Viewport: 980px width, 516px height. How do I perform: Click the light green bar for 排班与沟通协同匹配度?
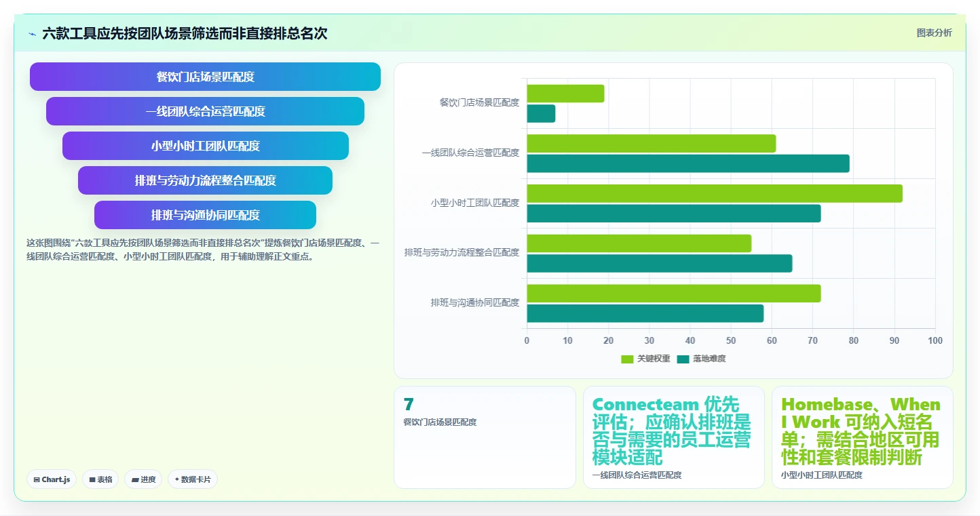coord(674,294)
